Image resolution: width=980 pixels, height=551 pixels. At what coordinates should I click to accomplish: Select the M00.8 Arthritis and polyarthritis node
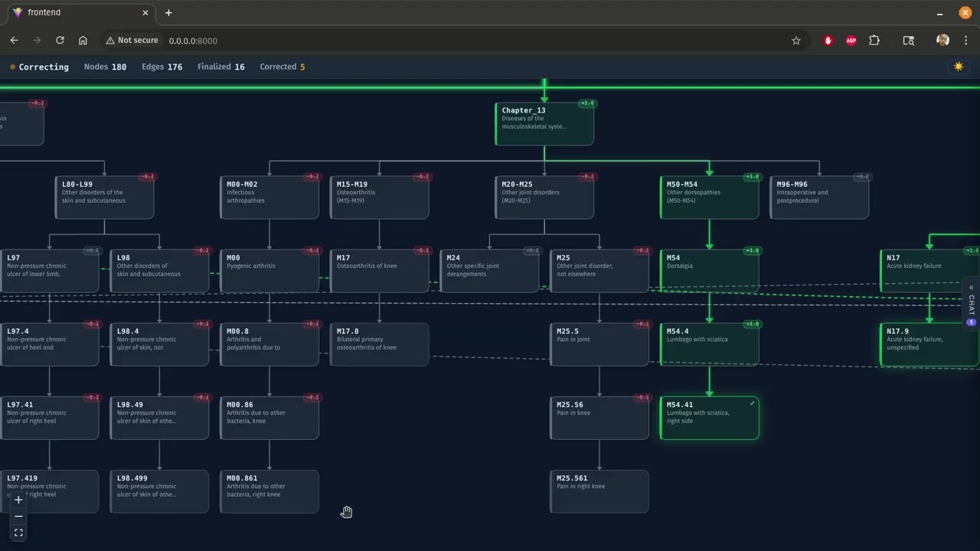269,344
